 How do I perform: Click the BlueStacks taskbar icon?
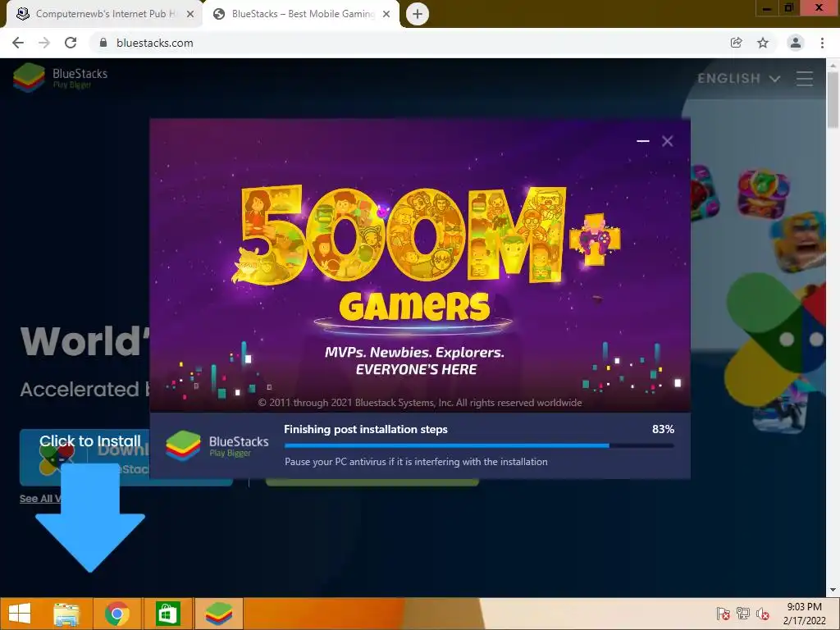click(x=218, y=614)
